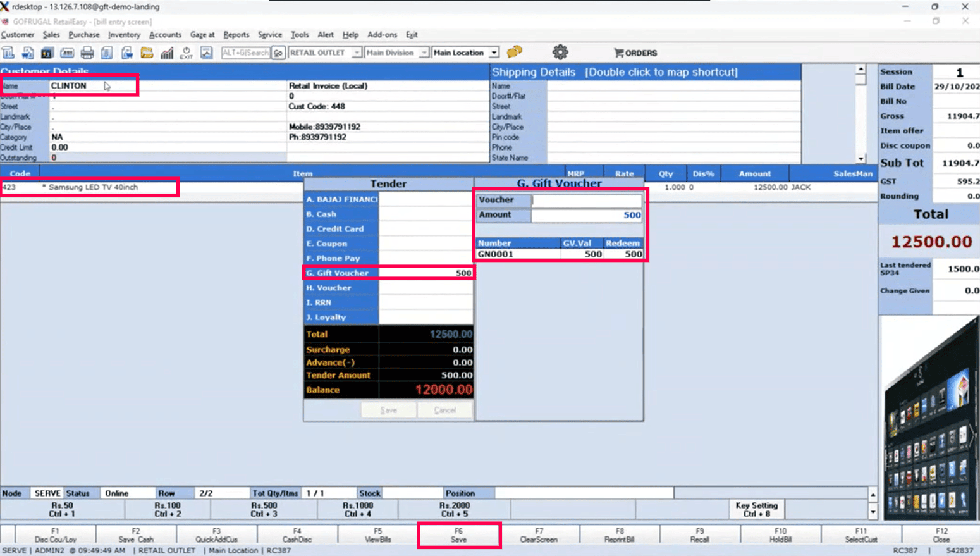Click the Rs.50 quick cash button
The width and height of the screenshot is (980, 556).
click(x=62, y=510)
